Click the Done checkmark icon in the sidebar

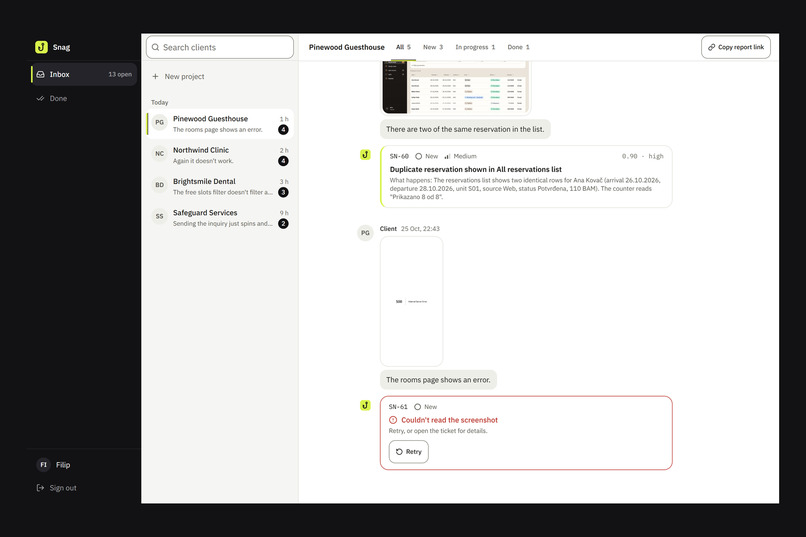(41, 99)
